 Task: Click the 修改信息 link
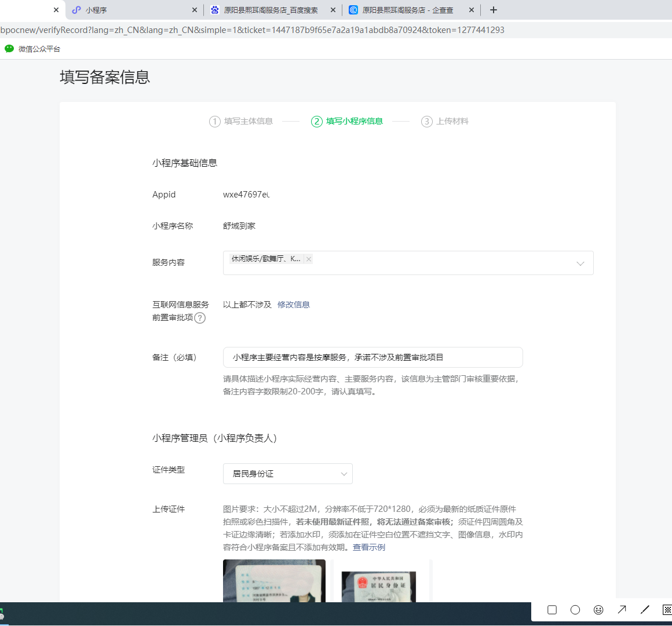click(293, 305)
